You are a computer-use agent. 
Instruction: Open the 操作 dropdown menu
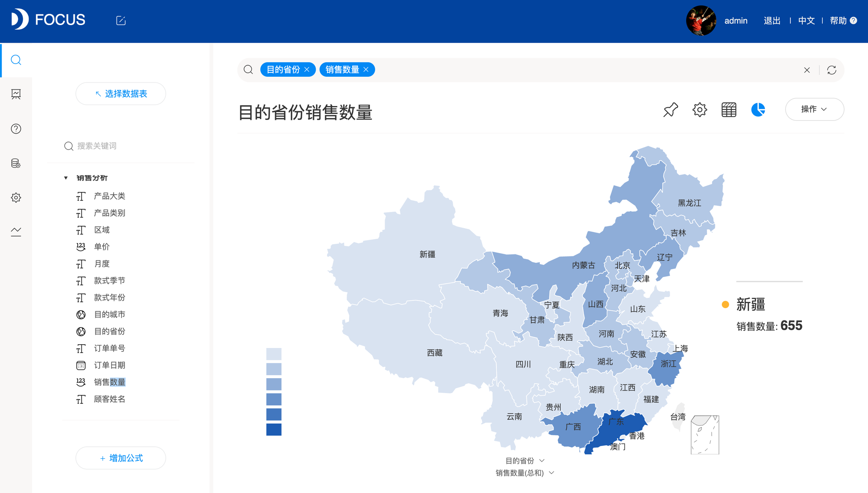coord(814,109)
